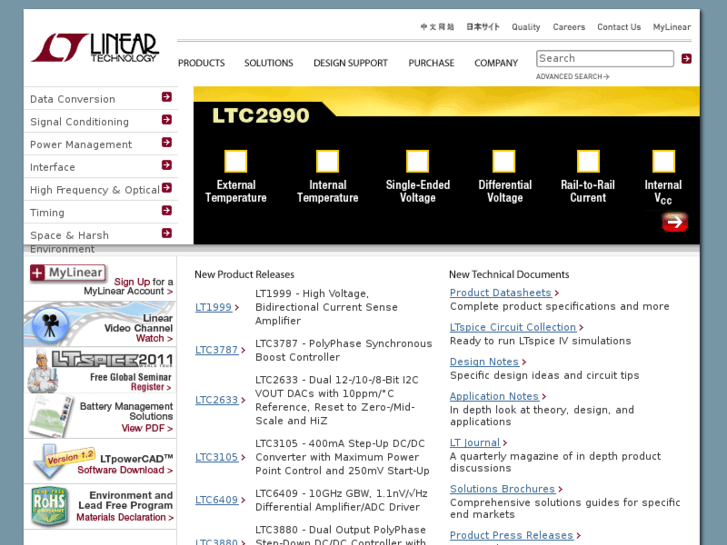This screenshot has height=545, width=727.
Task: Open the Japanese site link
Action: click(x=483, y=27)
